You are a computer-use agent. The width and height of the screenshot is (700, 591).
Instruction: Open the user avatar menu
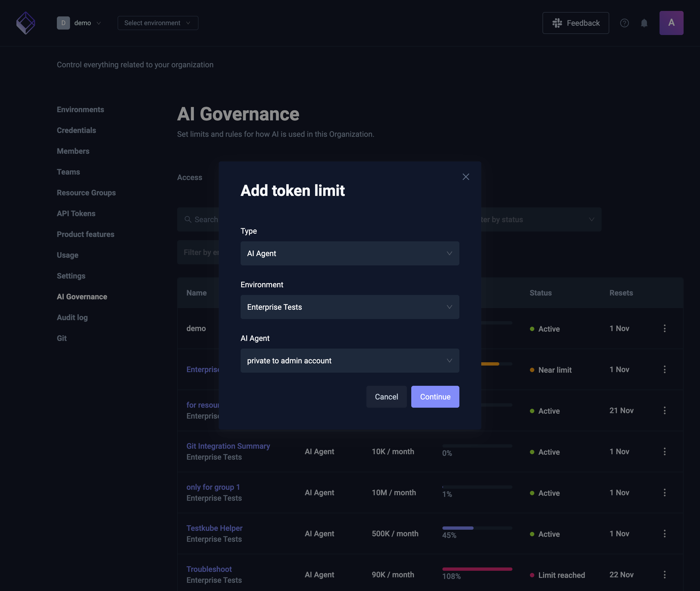click(671, 23)
